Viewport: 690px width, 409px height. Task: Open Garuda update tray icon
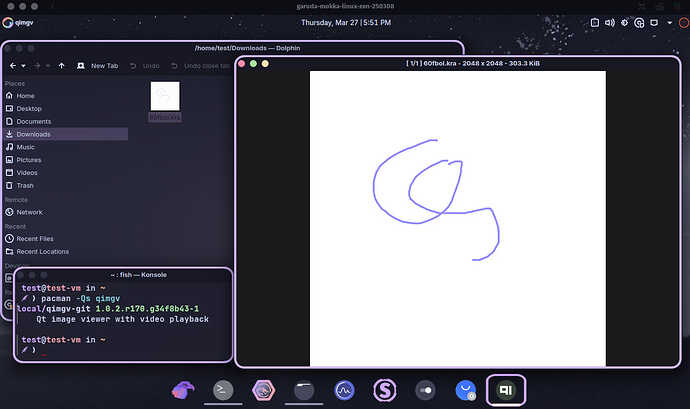click(639, 23)
